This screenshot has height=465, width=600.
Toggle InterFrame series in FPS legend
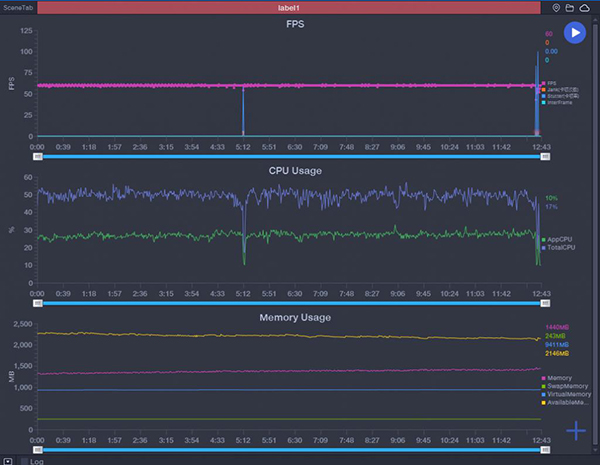point(555,102)
